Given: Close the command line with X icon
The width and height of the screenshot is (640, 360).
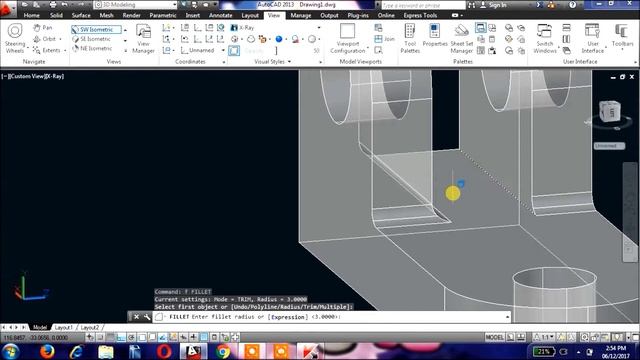Looking at the screenshot, I should tap(136, 317).
